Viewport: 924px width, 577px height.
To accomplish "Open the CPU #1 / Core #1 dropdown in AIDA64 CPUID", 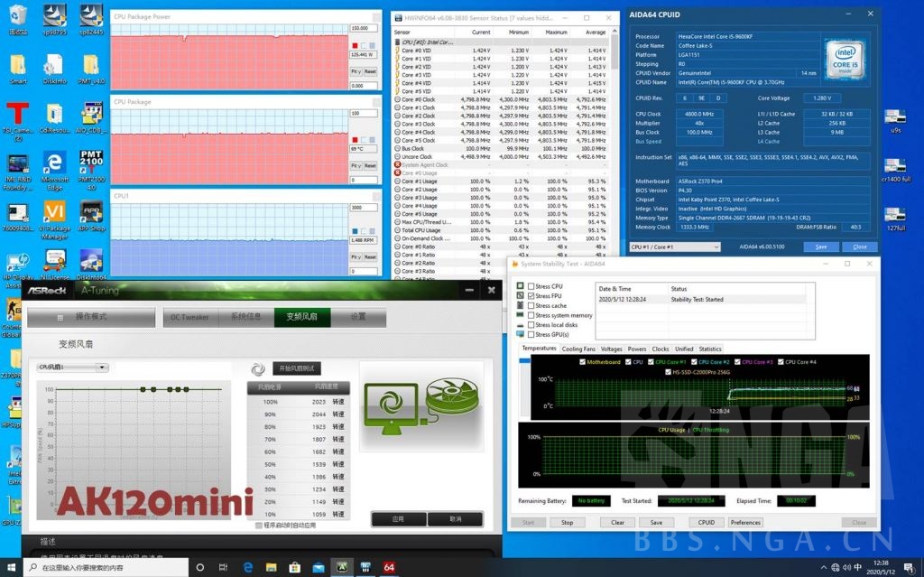I will tap(675, 247).
